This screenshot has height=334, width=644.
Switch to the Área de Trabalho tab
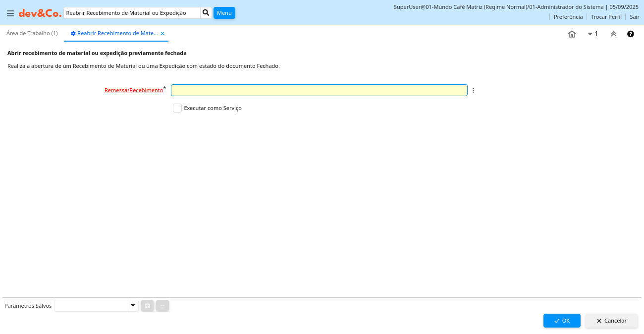pyautogui.click(x=32, y=33)
